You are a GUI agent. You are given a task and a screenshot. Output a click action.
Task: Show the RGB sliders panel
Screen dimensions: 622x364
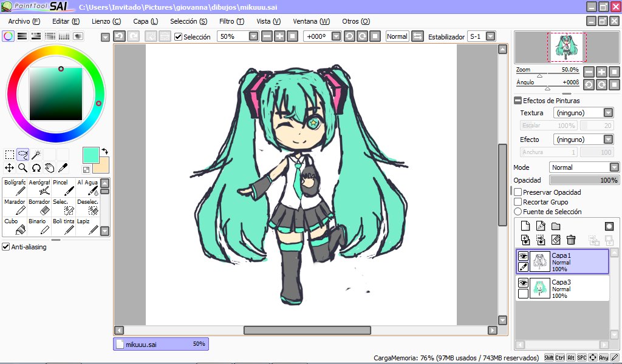tap(22, 36)
